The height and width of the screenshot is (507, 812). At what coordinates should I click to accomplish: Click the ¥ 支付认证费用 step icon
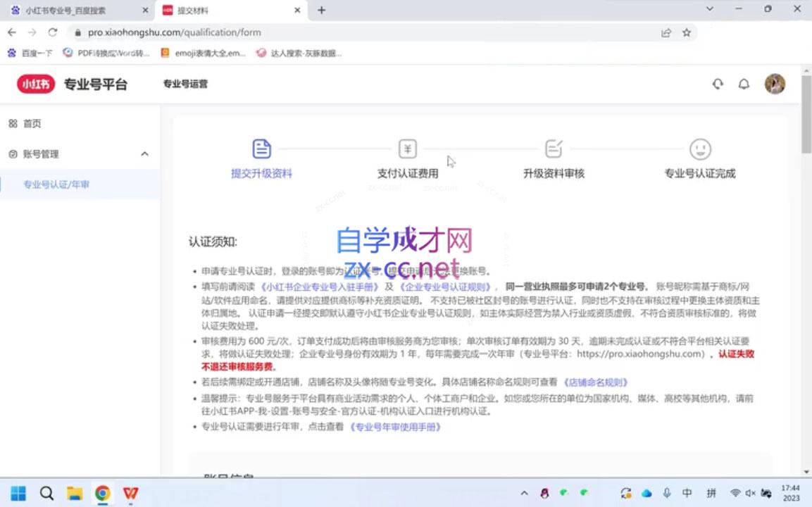point(407,149)
